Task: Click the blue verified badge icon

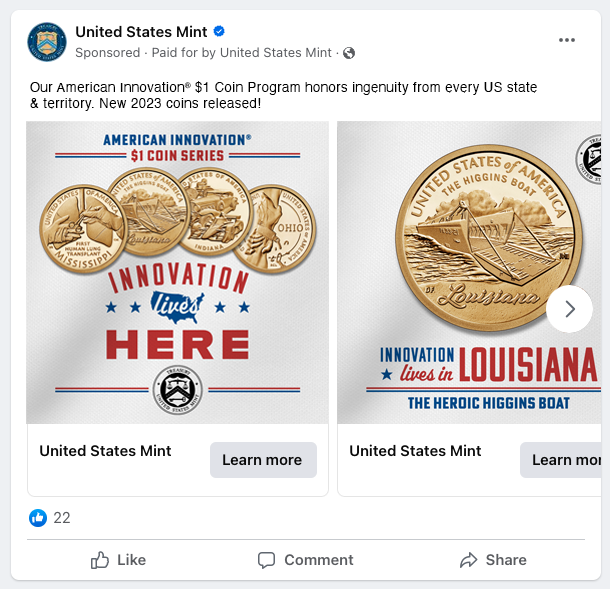Action: tap(219, 31)
